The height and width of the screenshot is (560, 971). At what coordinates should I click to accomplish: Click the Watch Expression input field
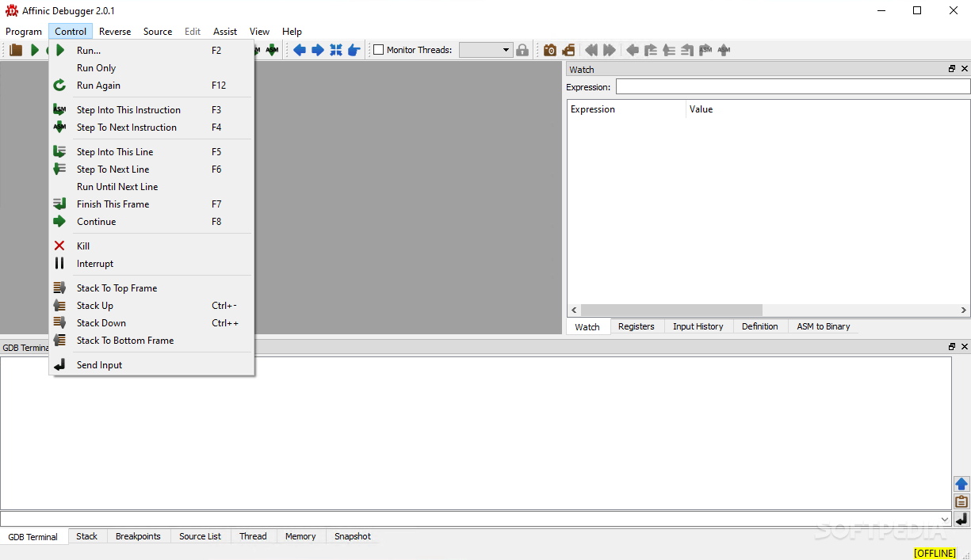tap(793, 86)
